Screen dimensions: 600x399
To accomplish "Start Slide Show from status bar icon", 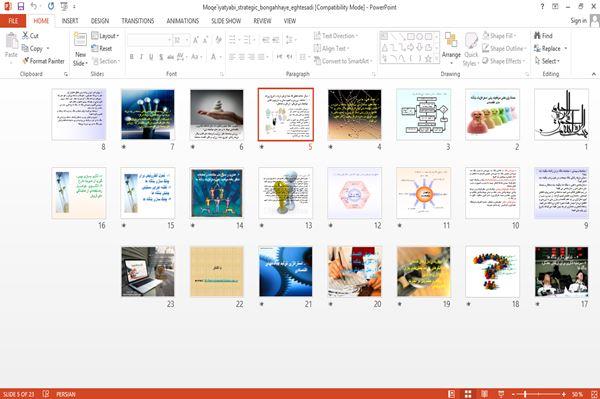I will pos(501,394).
